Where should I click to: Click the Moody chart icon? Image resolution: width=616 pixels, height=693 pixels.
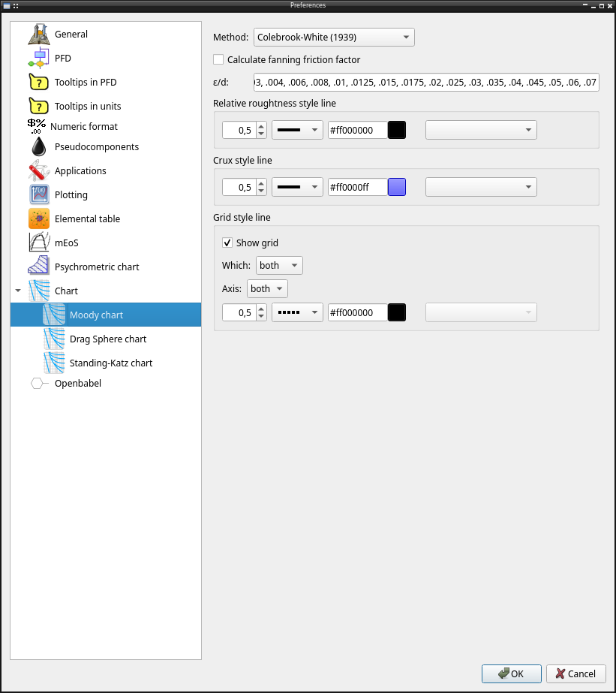(x=54, y=315)
